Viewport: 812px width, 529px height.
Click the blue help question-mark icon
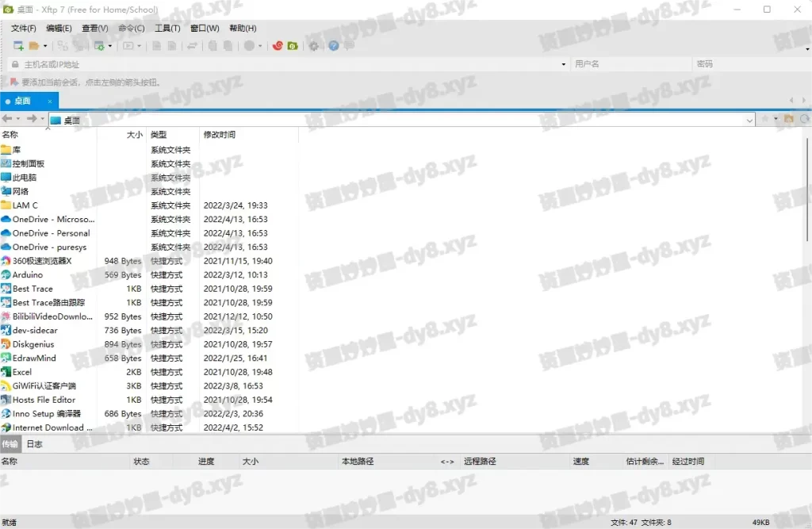[335, 46]
